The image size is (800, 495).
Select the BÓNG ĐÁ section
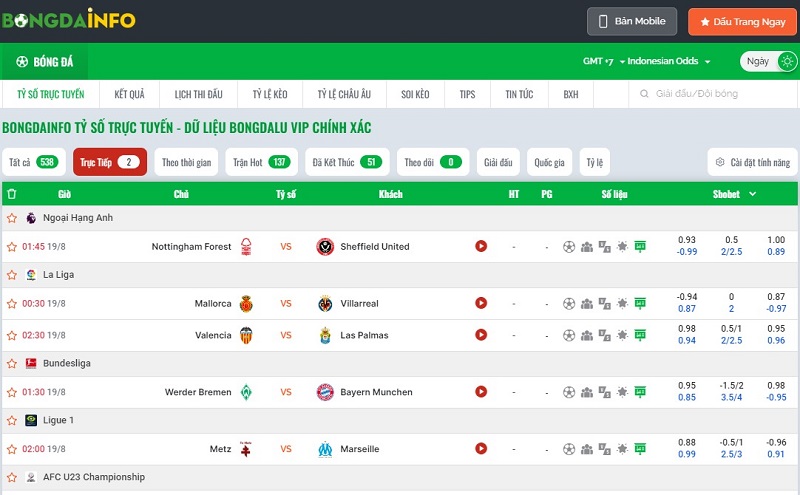(44, 62)
